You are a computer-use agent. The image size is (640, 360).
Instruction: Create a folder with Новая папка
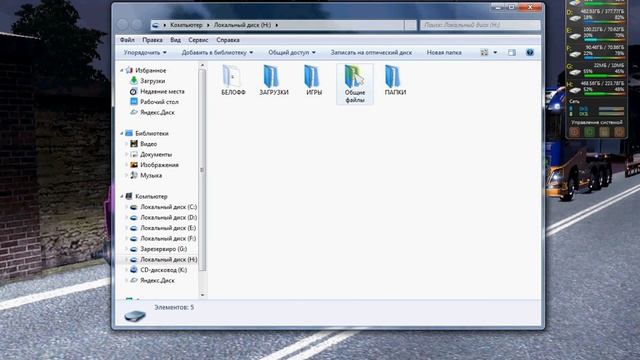coord(444,52)
